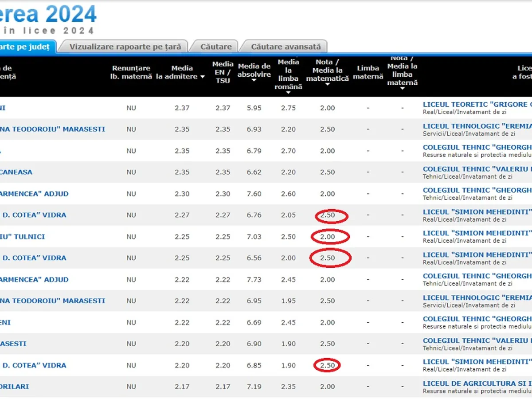Open the ORILARI school link
This screenshot has width=532, height=399.
pos(14,387)
